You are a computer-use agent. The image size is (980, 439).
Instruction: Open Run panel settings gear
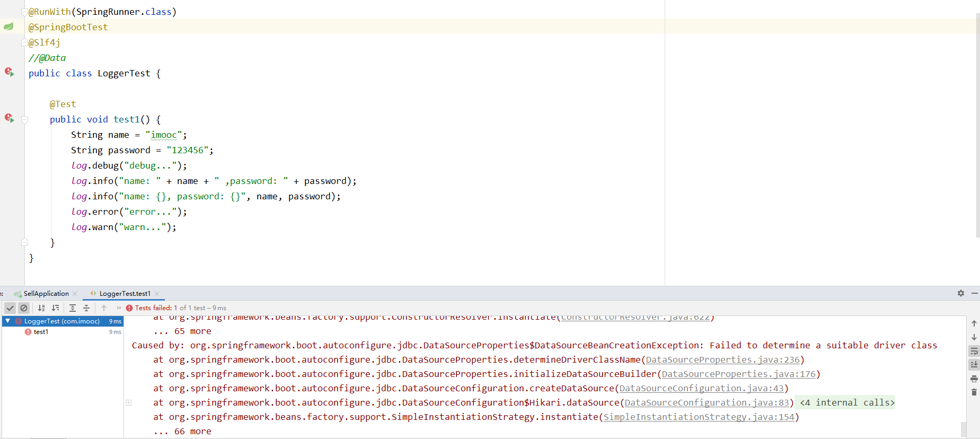pyautogui.click(x=961, y=293)
